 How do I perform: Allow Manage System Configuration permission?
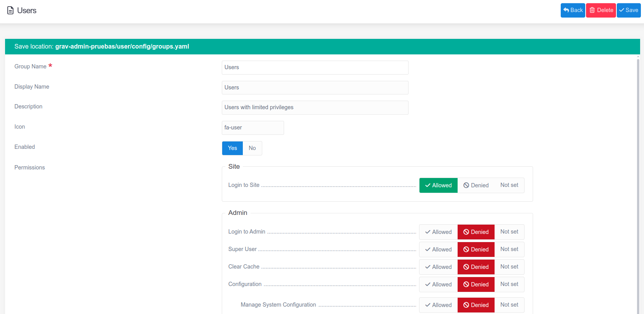[438, 305]
